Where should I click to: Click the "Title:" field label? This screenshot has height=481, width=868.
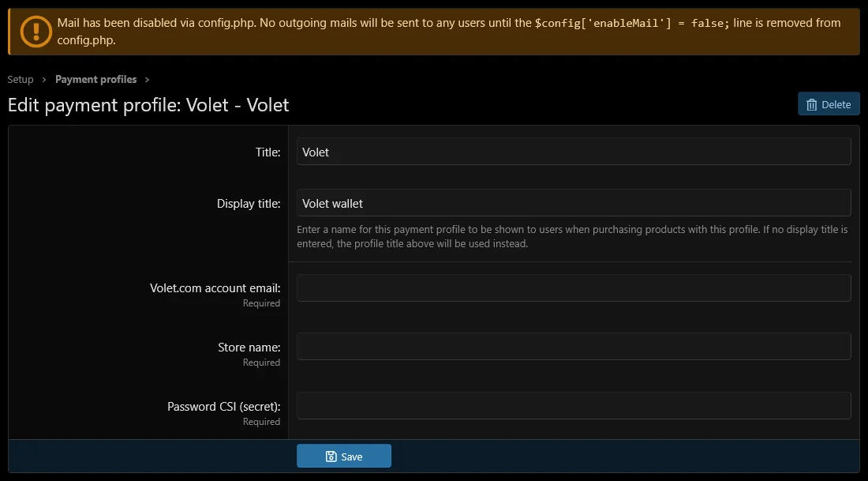tap(268, 152)
